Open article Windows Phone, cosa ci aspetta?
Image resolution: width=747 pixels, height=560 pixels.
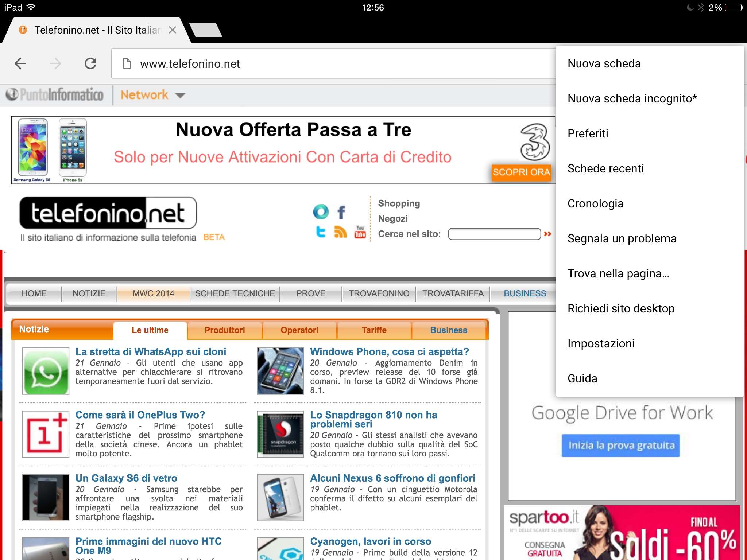(390, 351)
